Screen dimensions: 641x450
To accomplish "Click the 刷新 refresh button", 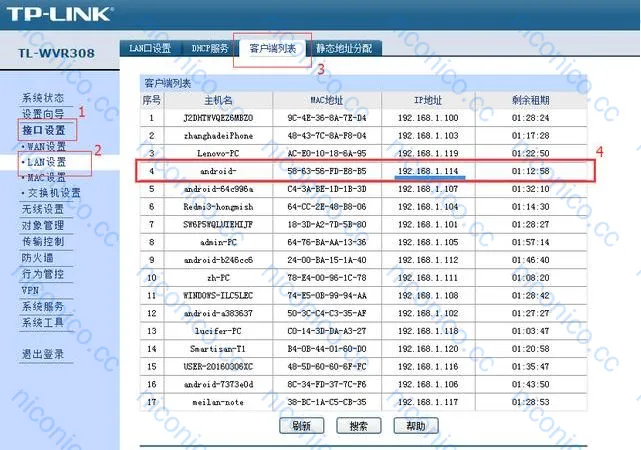I will pos(301,426).
